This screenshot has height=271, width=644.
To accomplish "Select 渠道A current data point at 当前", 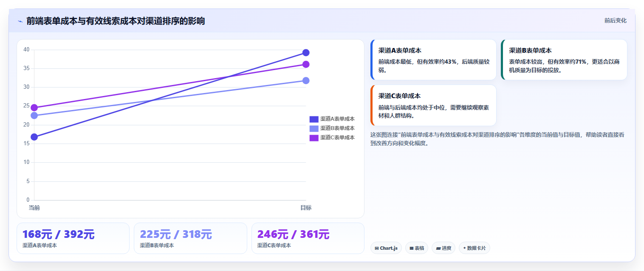I will coord(34,137).
